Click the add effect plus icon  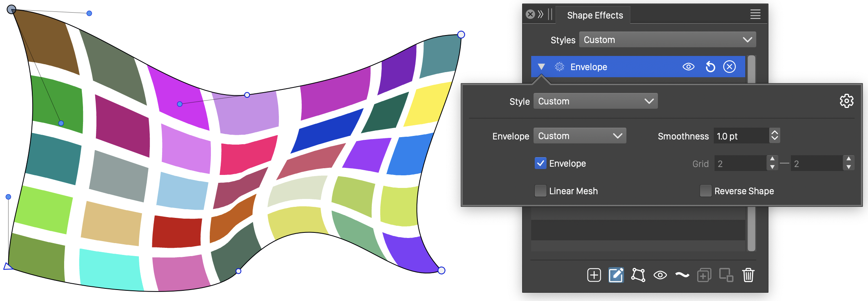[594, 275]
